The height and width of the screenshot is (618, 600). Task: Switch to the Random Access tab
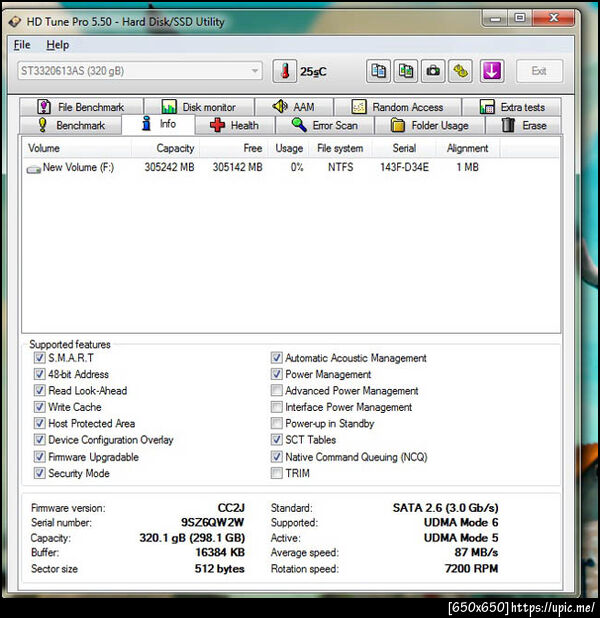coord(397,107)
